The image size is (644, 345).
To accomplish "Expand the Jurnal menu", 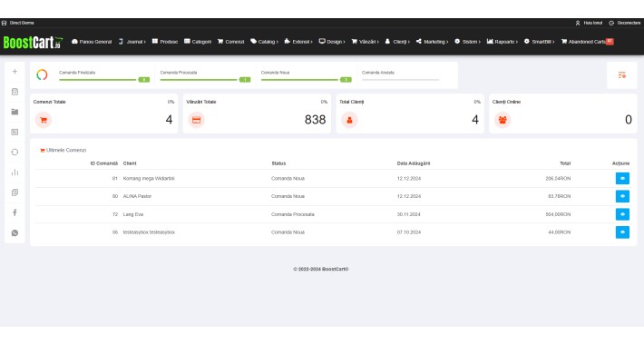I will [x=132, y=42].
